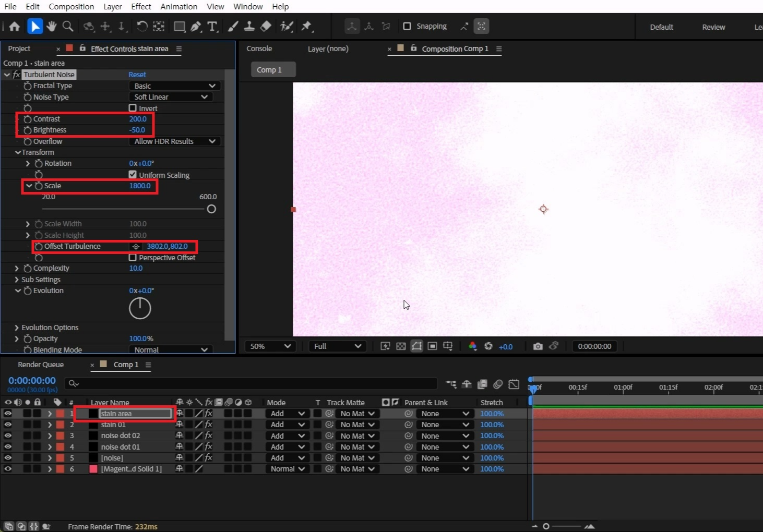Toggle transparency grid icon in viewer

click(401, 346)
